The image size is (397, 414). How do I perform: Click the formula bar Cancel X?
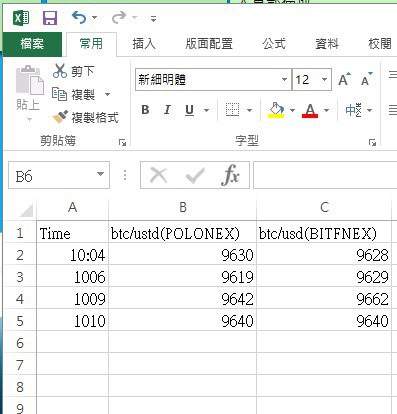(x=159, y=175)
